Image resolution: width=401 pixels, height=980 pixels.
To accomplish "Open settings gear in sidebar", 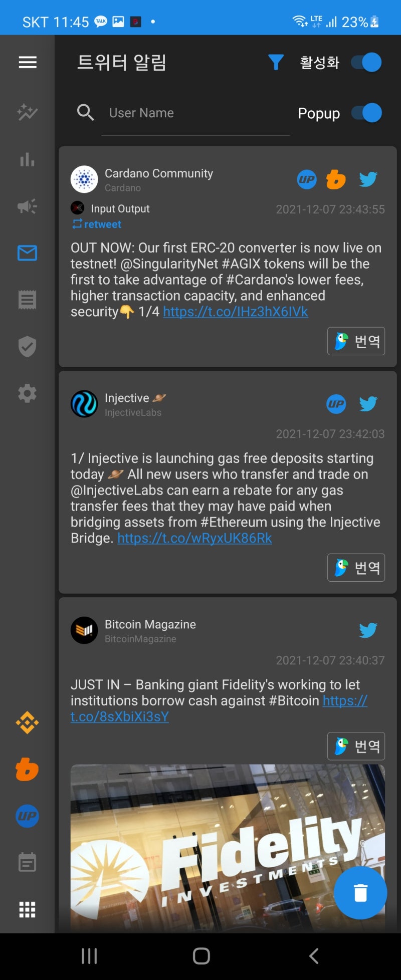I will point(28,393).
